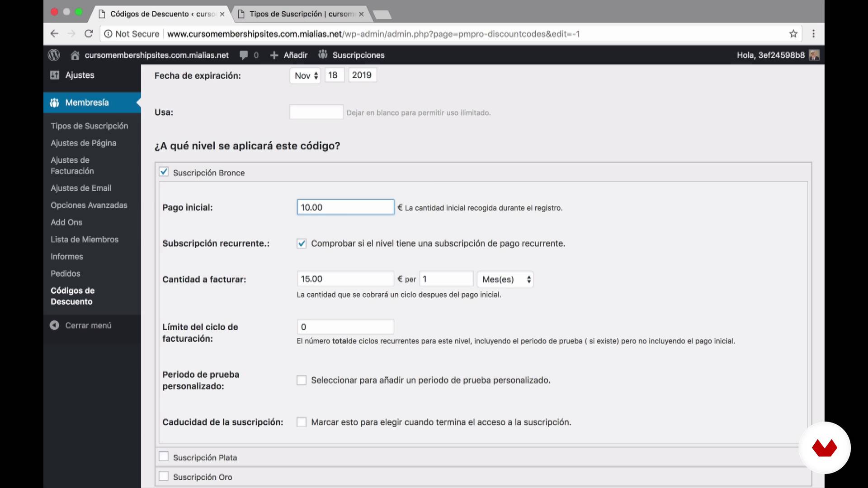Bookmark page with the star icon
Image resolution: width=868 pixels, height=488 pixels.
tap(793, 33)
